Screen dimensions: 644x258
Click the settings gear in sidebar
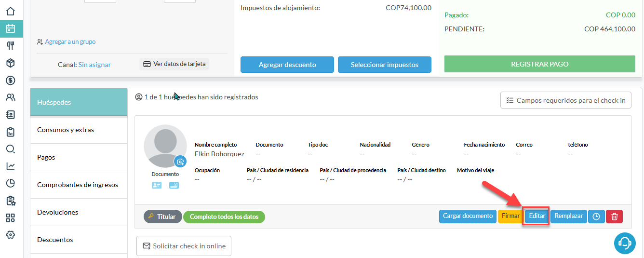pyautogui.click(x=11, y=235)
